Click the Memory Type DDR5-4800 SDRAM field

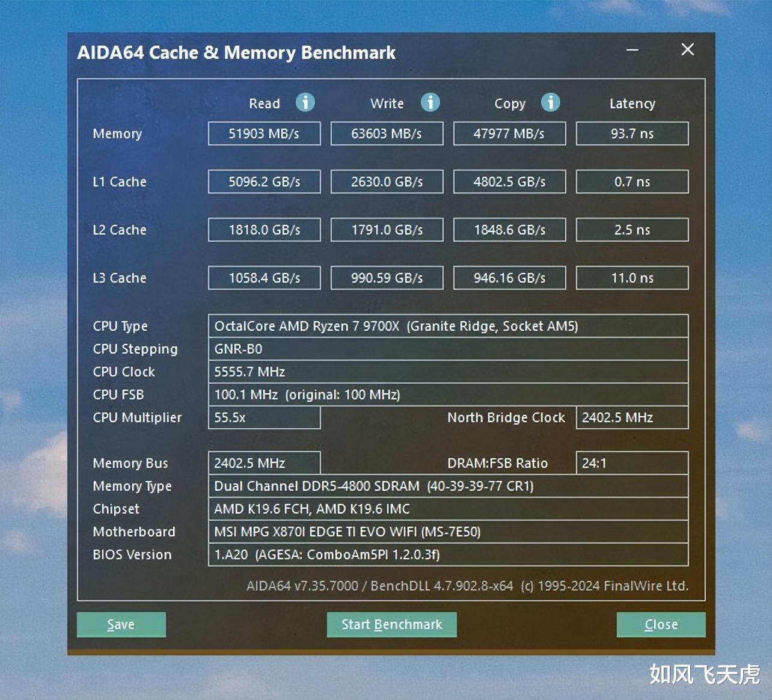click(449, 486)
